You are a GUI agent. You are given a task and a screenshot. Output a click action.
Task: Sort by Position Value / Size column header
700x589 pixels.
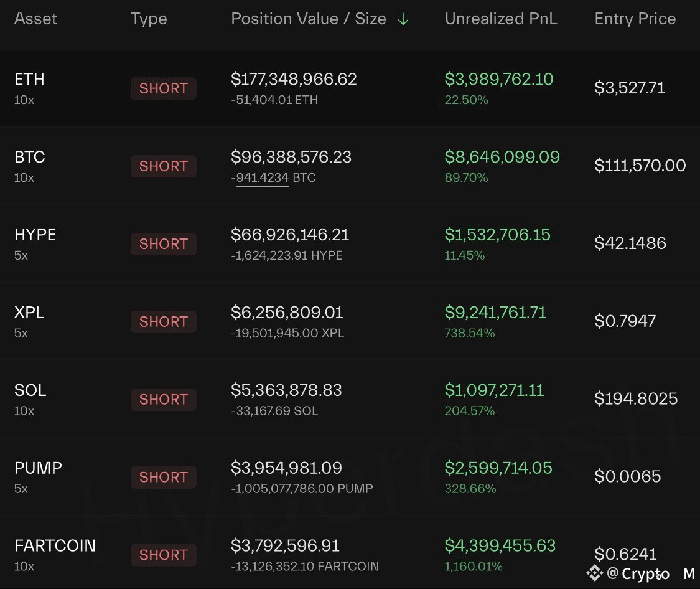point(309,19)
